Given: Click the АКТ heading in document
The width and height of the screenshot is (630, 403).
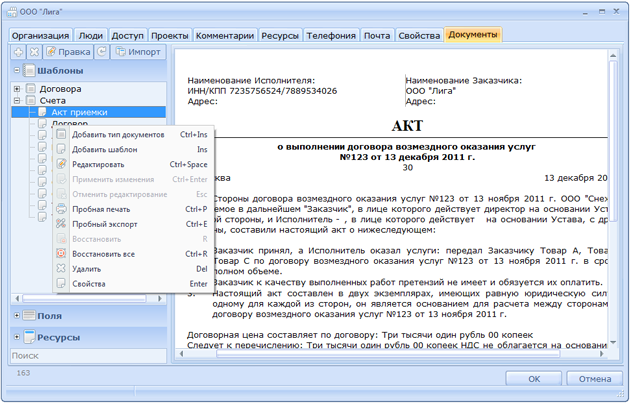Looking at the screenshot, I should pos(407,126).
